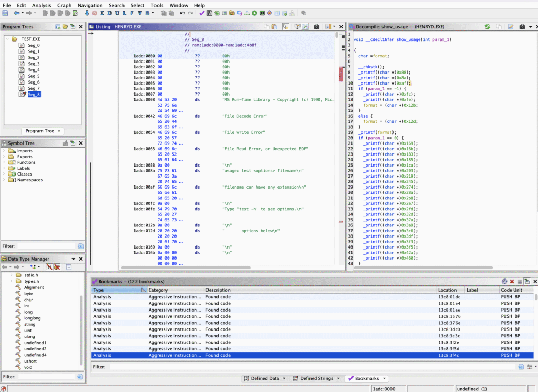Click the Symbol Tree filter options icon
The width and height of the screenshot is (538, 392).
click(x=80, y=246)
